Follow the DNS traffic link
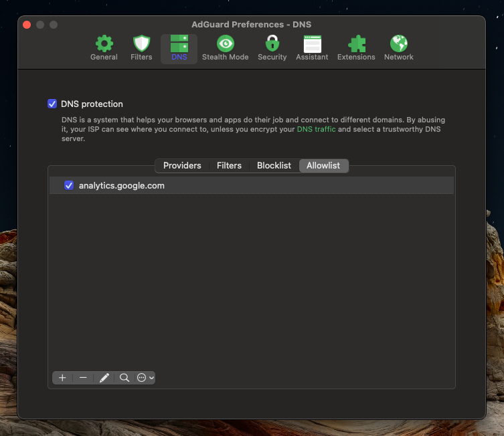 pyautogui.click(x=316, y=129)
